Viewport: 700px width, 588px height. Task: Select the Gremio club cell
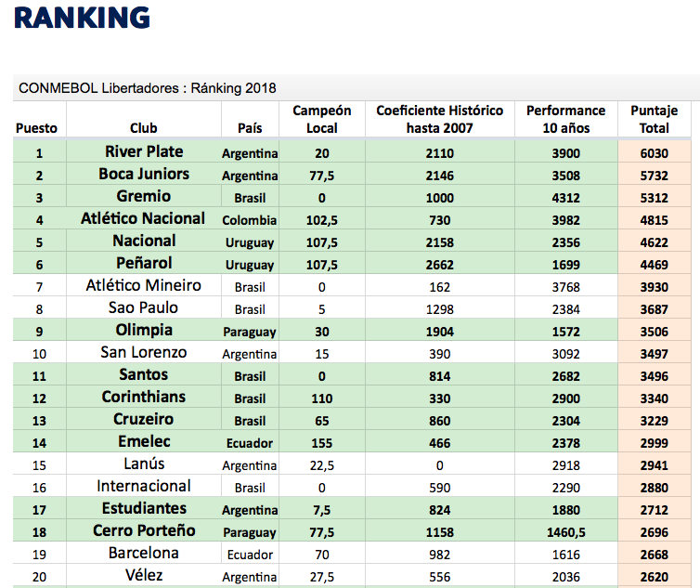coord(144,196)
